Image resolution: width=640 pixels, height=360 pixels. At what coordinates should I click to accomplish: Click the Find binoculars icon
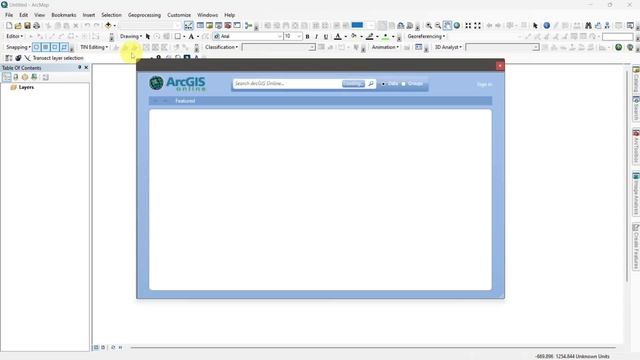click(588, 26)
